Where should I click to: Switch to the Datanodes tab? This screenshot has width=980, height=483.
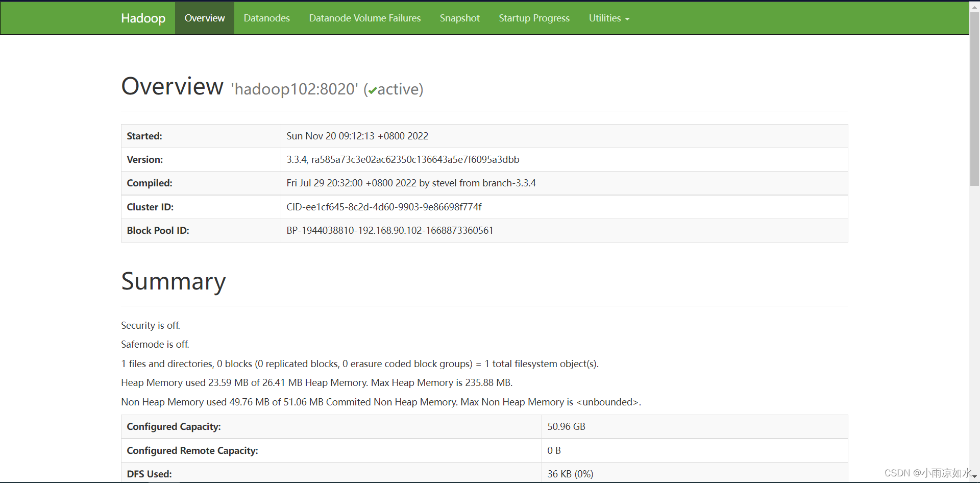point(267,18)
